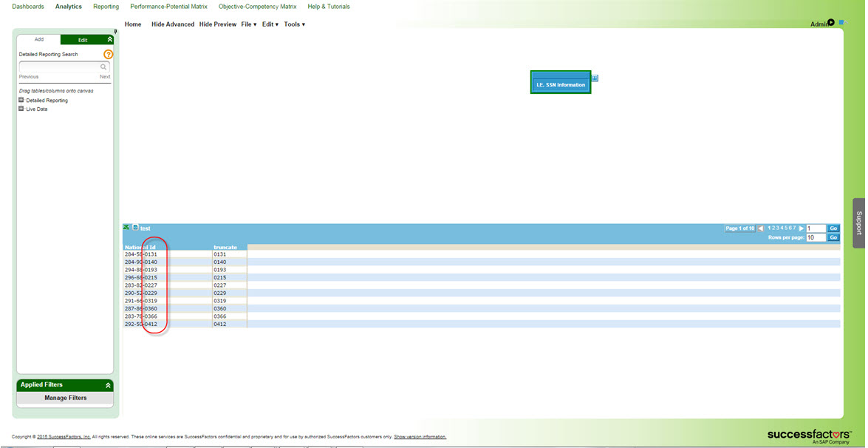Screen dimensions: 868x448
Task: Select the I.E. SSN Information table box
Action: (561, 82)
